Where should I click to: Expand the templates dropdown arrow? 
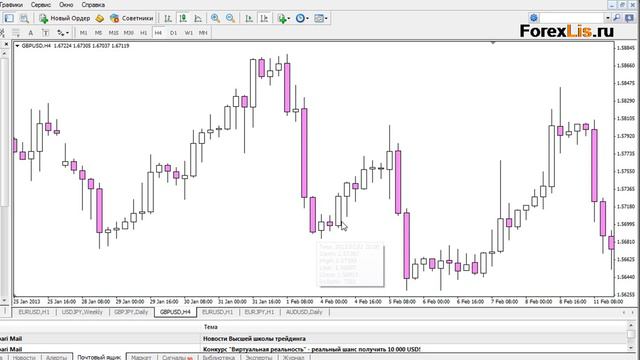point(326,18)
